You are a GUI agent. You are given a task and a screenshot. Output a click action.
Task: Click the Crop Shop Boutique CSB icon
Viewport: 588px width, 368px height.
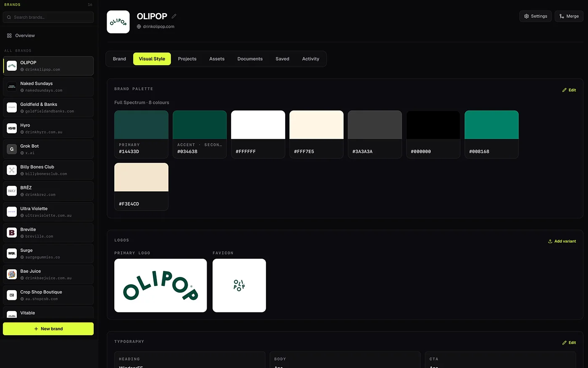(12, 295)
